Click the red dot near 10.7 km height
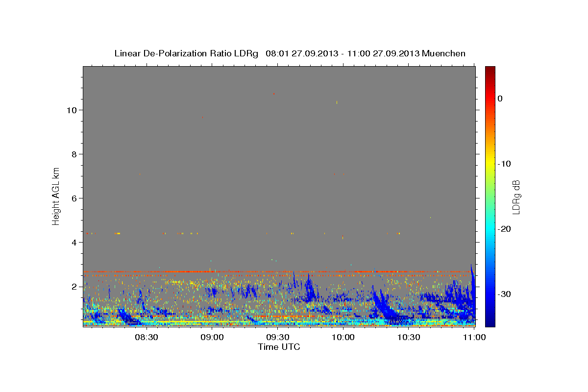The width and height of the screenshot is (588, 392). (273, 94)
